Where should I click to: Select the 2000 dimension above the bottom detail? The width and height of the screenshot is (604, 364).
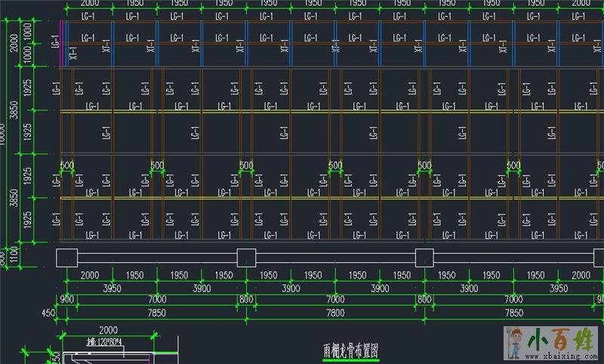tap(108, 330)
